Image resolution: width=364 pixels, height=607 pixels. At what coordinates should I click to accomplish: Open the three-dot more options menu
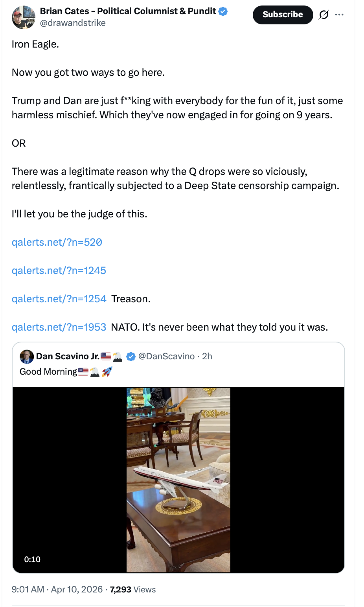[339, 15]
